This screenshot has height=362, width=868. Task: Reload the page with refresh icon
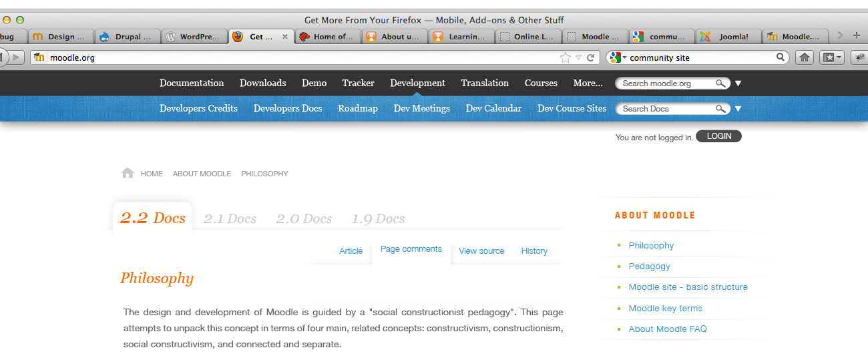(x=590, y=57)
